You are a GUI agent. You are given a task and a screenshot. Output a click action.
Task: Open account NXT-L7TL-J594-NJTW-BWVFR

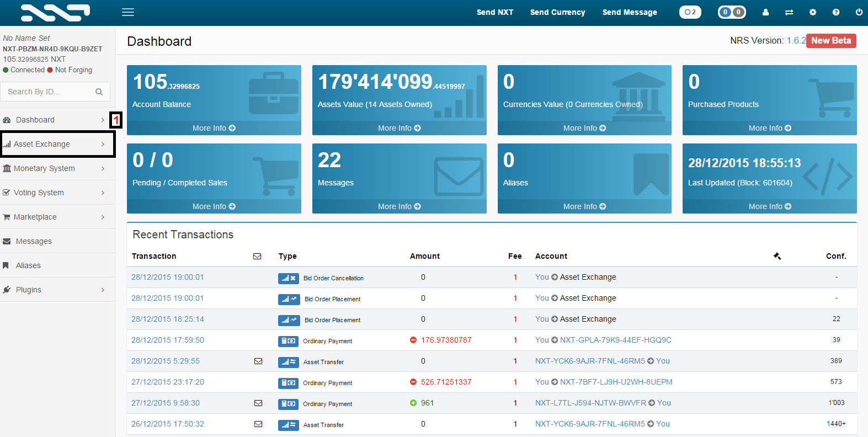tap(590, 403)
